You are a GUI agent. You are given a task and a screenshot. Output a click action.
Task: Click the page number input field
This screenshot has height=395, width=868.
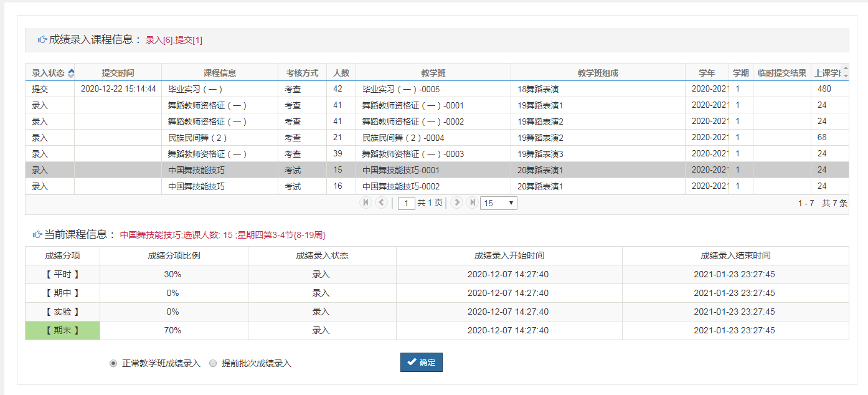(x=406, y=203)
